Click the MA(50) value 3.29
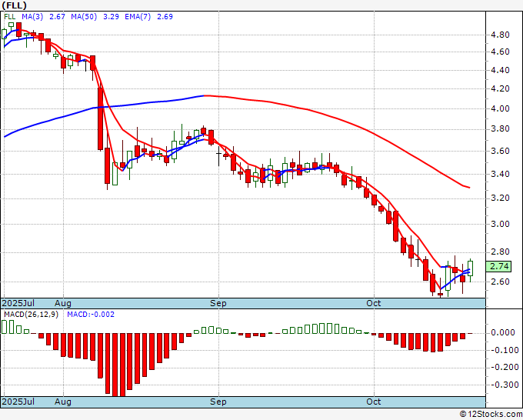Image resolution: width=523 pixels, height=420 pixels. click(x=111, y=17)
